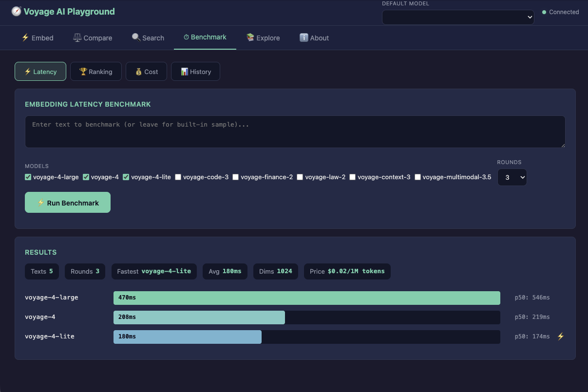Click the Embedding Latency Benchmark heading
The height and width of the screenshot is (392, 588).
click(x=88, y=104)
